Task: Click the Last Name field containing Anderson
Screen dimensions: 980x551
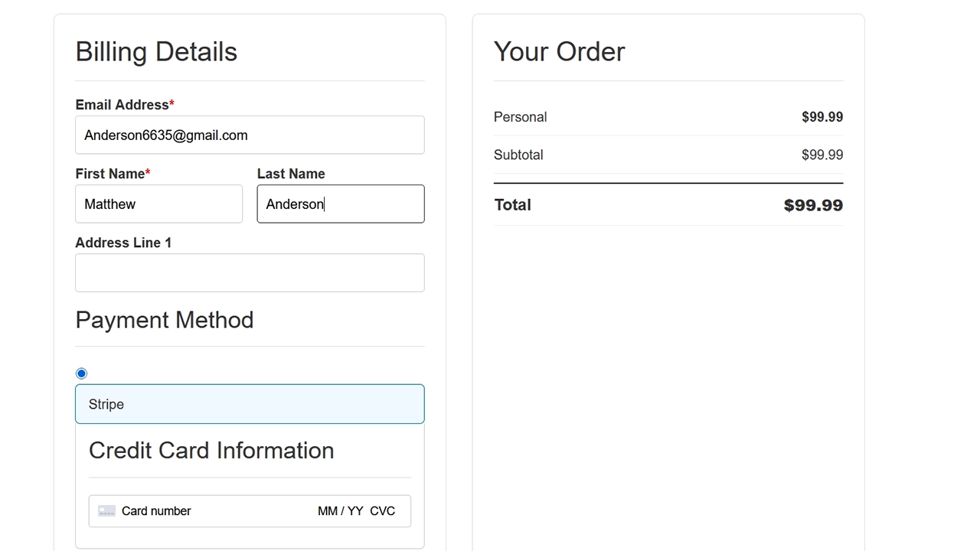Action: tap(340, 204)
